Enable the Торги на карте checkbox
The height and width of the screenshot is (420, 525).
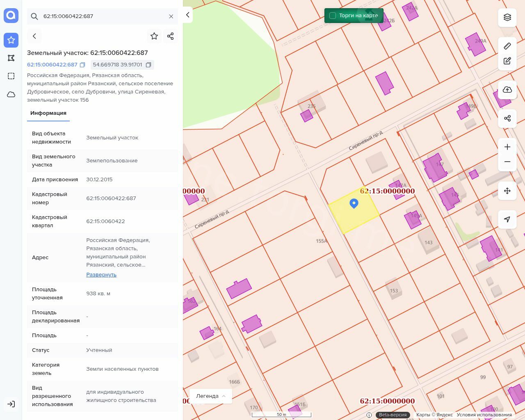tap(333, 16)
